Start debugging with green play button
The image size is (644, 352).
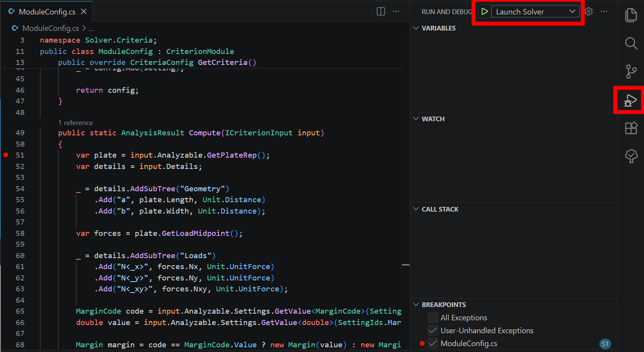tap(484, 11)
